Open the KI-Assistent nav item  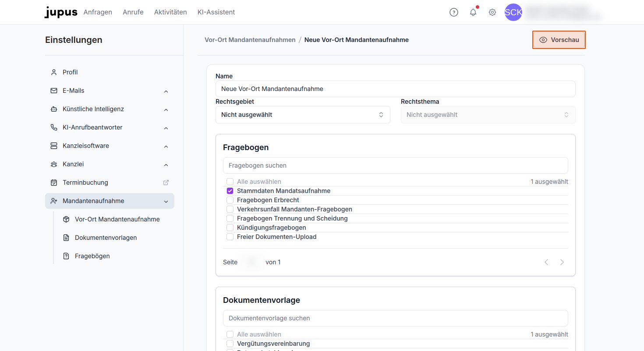pyautogui.click(x=216, y=12)
